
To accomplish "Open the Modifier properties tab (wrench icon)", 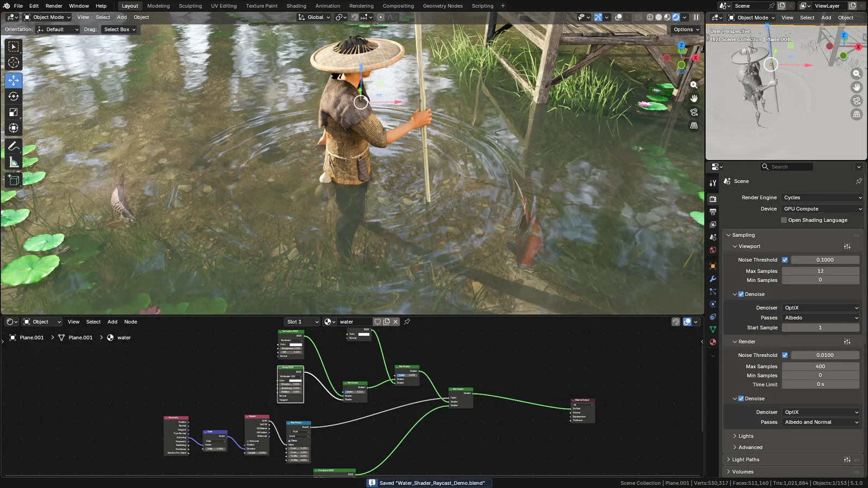I will pos(712,278).
